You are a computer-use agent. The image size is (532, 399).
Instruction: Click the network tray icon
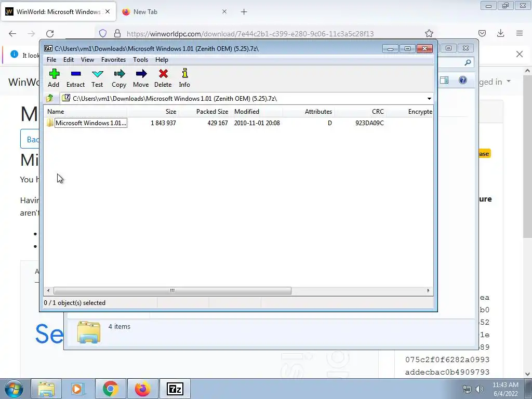click(x=467, y=389)
